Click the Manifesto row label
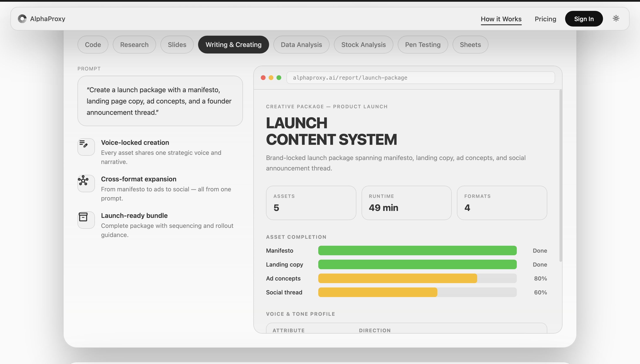Image resolution: width=640 pixels, height=364 pixels. [280, 250]
